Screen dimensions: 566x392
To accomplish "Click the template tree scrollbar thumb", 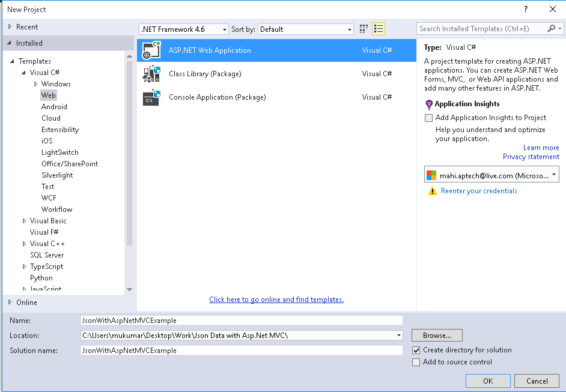I will tap(130, 153).
